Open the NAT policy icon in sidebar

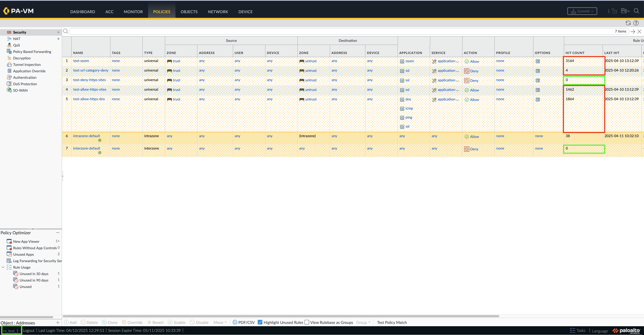9,39
